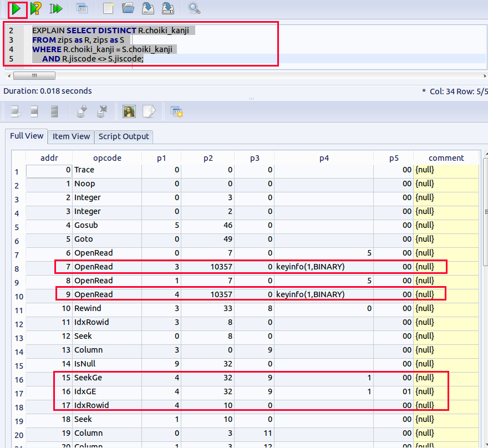Click horizontal scrollbar thumb under SQL editor
Screen dimensions: 488x448
click(x=34, y=75)
